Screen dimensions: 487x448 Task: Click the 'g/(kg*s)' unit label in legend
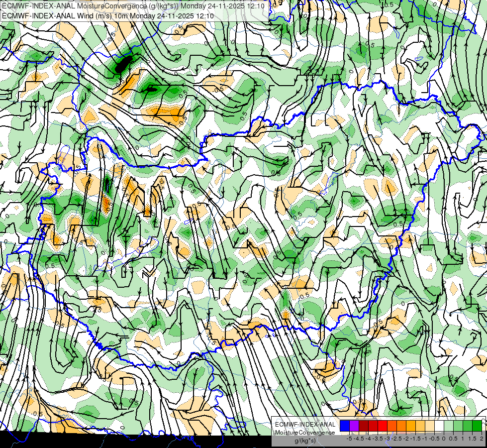tap(305, 441)
